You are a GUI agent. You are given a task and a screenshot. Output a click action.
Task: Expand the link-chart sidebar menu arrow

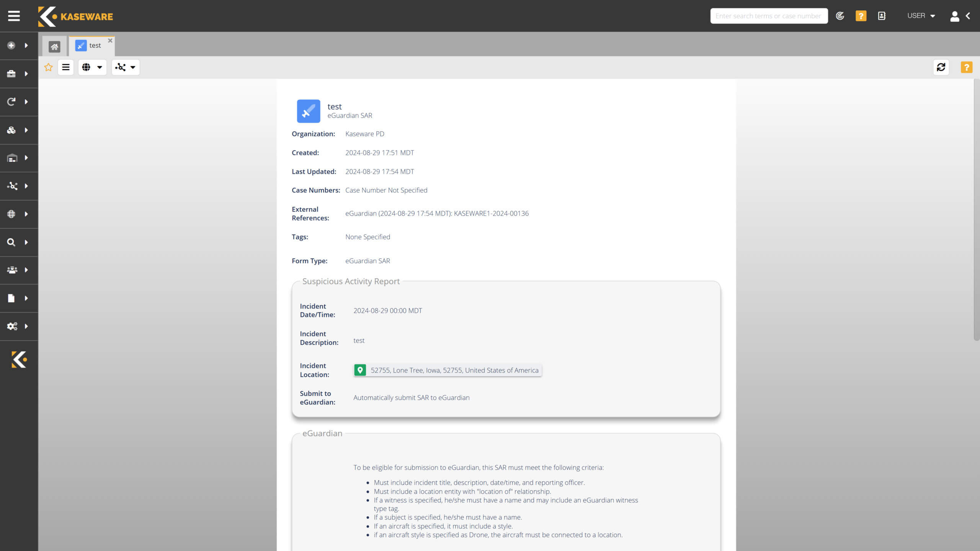coord(26,186)
